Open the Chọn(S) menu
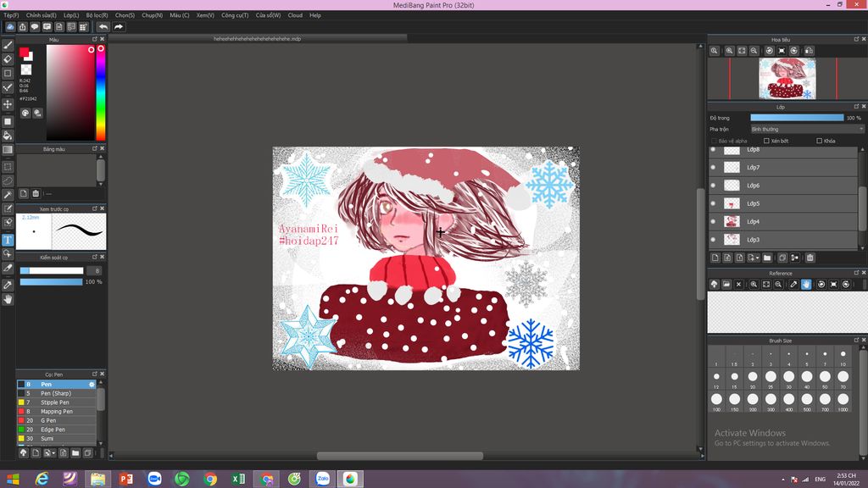The width and height of the screenshot is (868, 488). tap(125, 15)
